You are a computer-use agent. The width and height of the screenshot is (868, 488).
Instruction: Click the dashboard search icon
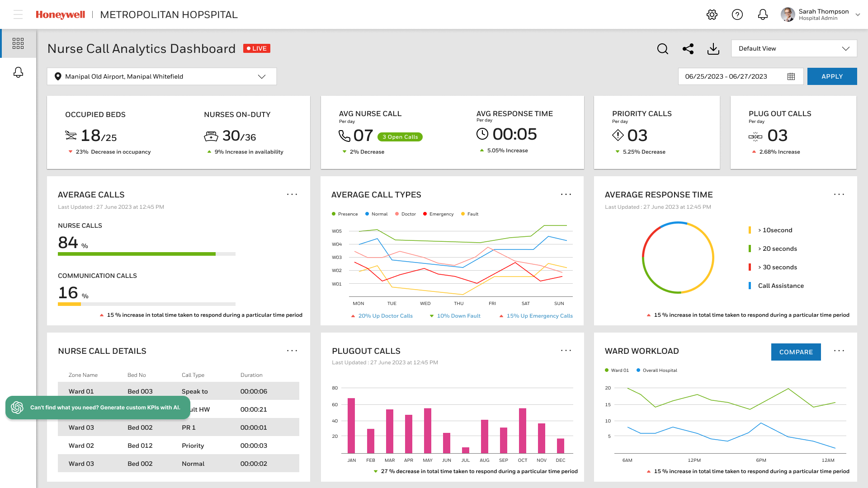(663, 49)
